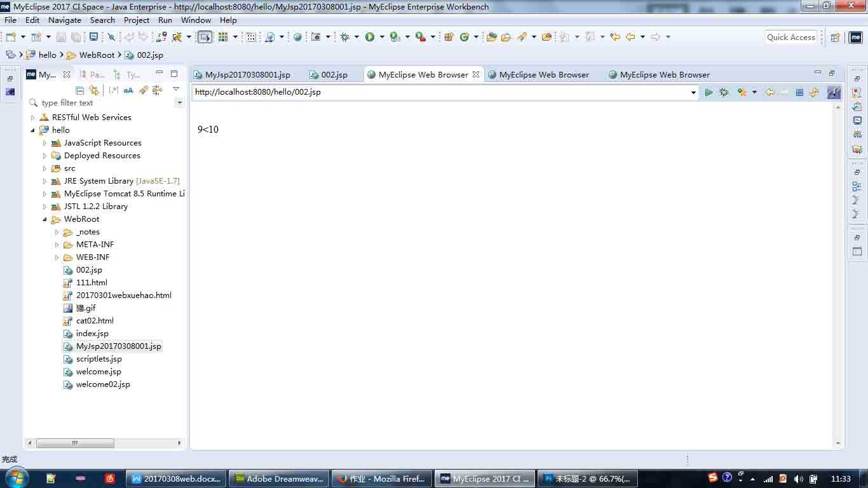
Task: Click the Open Perspective icon near Quick Access
Action: coord(836,37)
